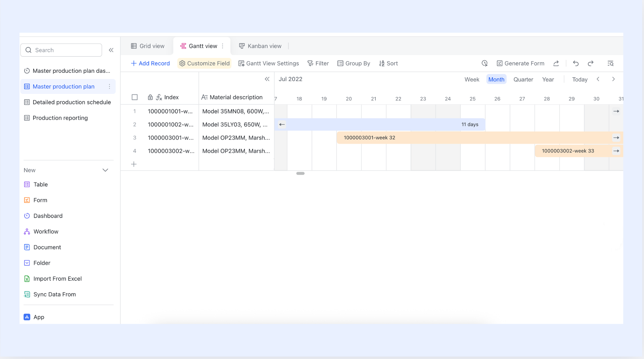Set timeline scale to Week
The height and width of the screenshot is (359, 644).
pos(472,79)
